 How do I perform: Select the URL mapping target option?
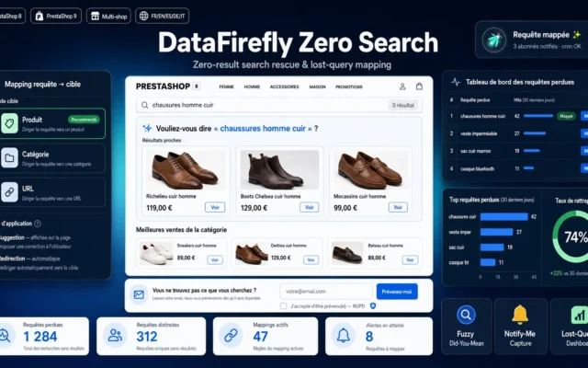pos(51,192)
